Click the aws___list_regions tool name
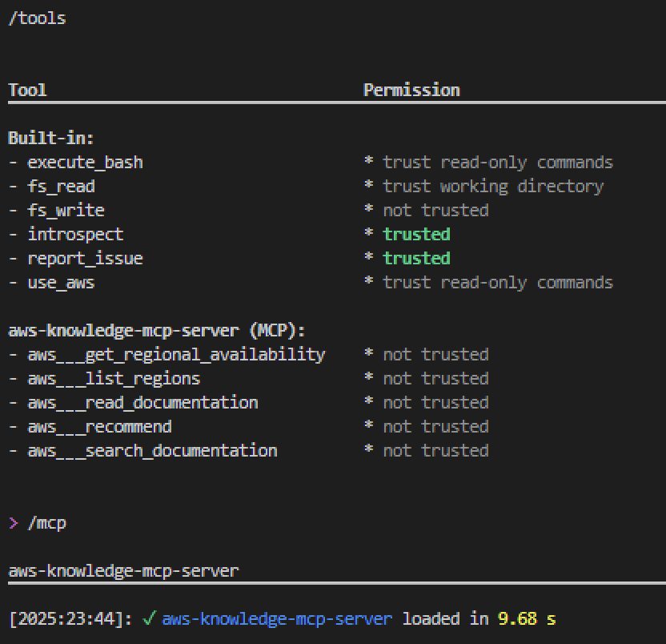The height and width of the screenshot is (644, 666). point(114,379)
